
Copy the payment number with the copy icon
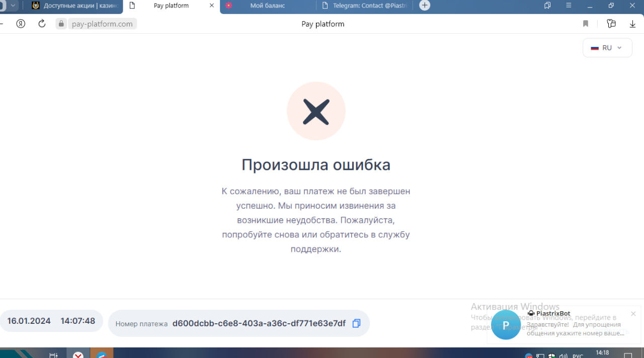[x=356, y=323]
